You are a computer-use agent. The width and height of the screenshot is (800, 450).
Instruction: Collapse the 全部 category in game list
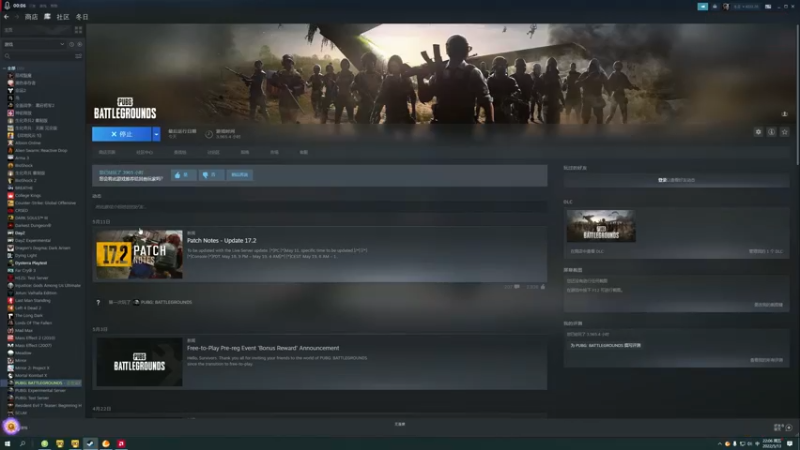pos(5,68)
